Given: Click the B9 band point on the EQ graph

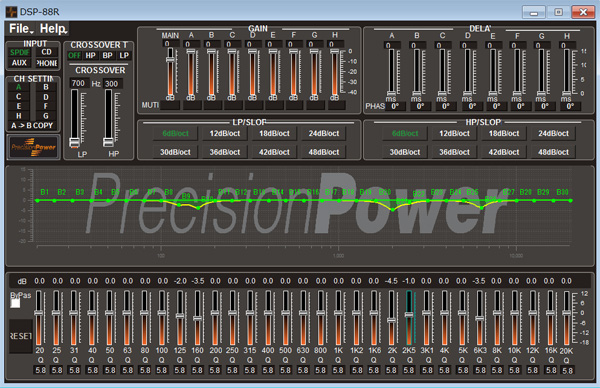Looking at the screenshot, I should click(x=179, y=205).
